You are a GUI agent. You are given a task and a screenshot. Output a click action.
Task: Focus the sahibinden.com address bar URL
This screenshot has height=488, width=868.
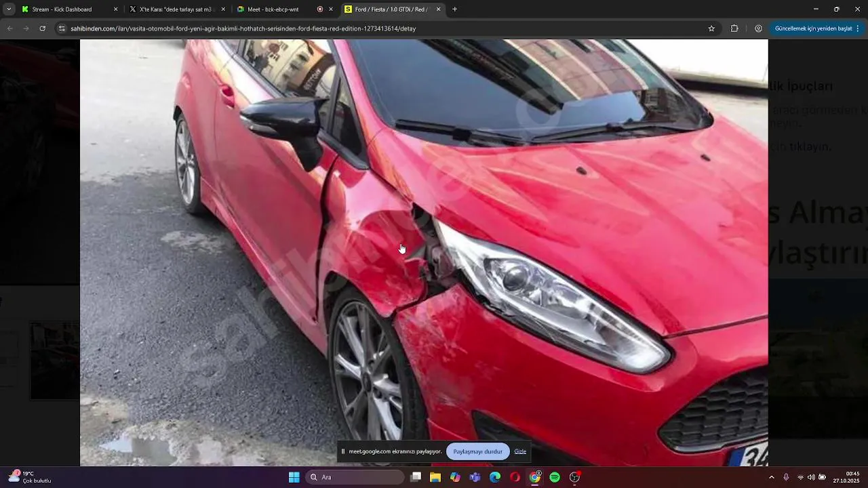pos(243,28)
